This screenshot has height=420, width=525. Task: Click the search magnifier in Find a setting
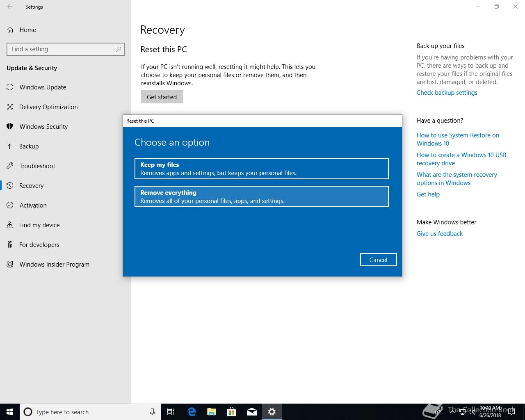point(119,49)
